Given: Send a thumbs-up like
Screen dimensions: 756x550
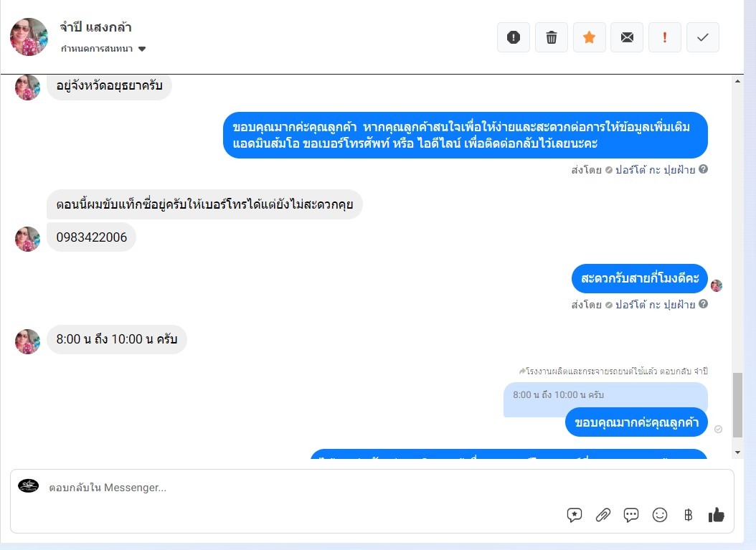Looking at the screenshot, I should 717,515.
